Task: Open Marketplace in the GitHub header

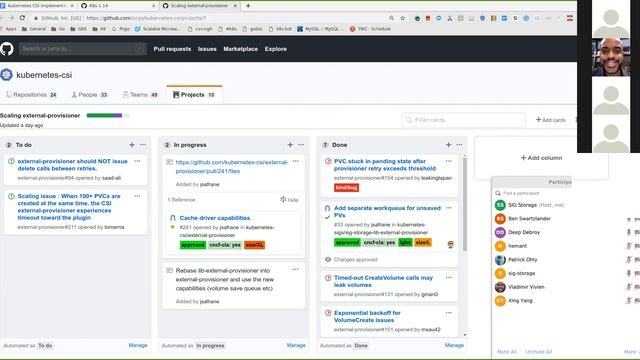Action: click(x=240, y=49)
